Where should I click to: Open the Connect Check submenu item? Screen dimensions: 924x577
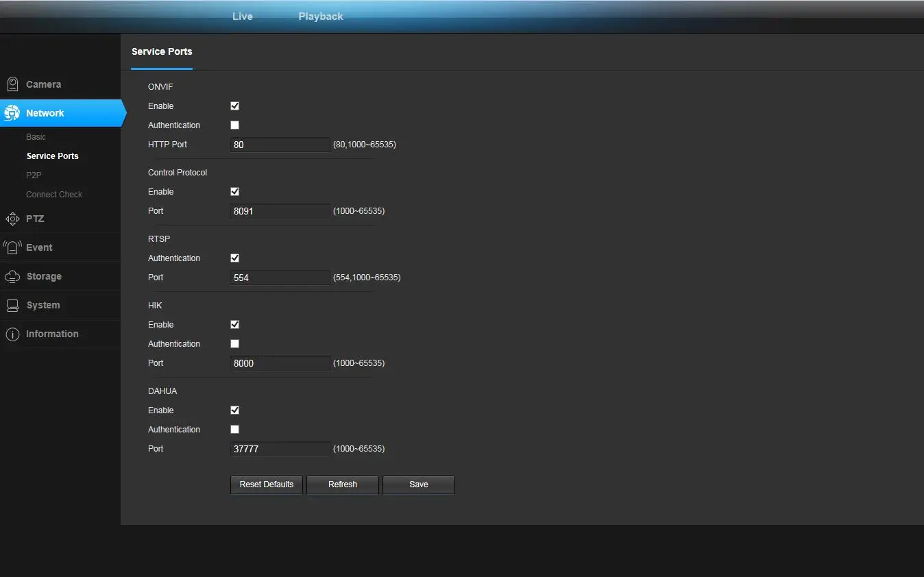click(x=54, y=195)
